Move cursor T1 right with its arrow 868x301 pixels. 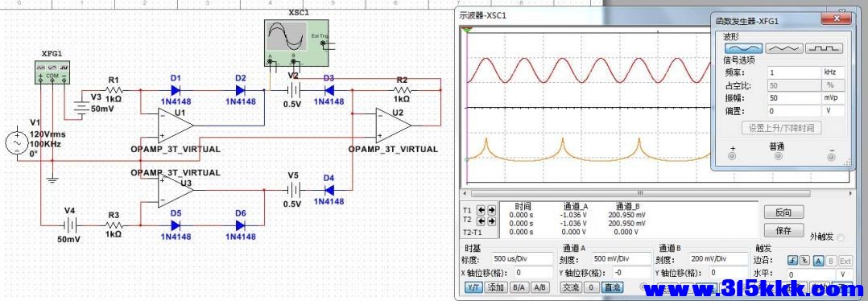[490, 210]
